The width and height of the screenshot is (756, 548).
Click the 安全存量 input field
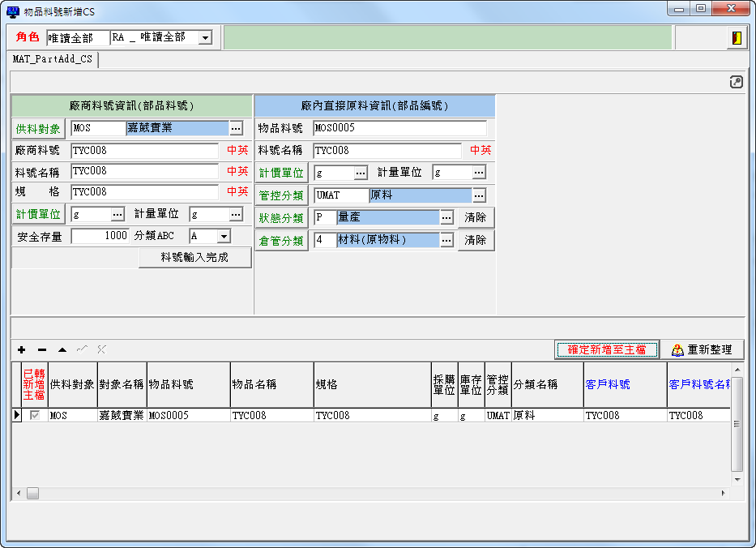coord(100,236)
